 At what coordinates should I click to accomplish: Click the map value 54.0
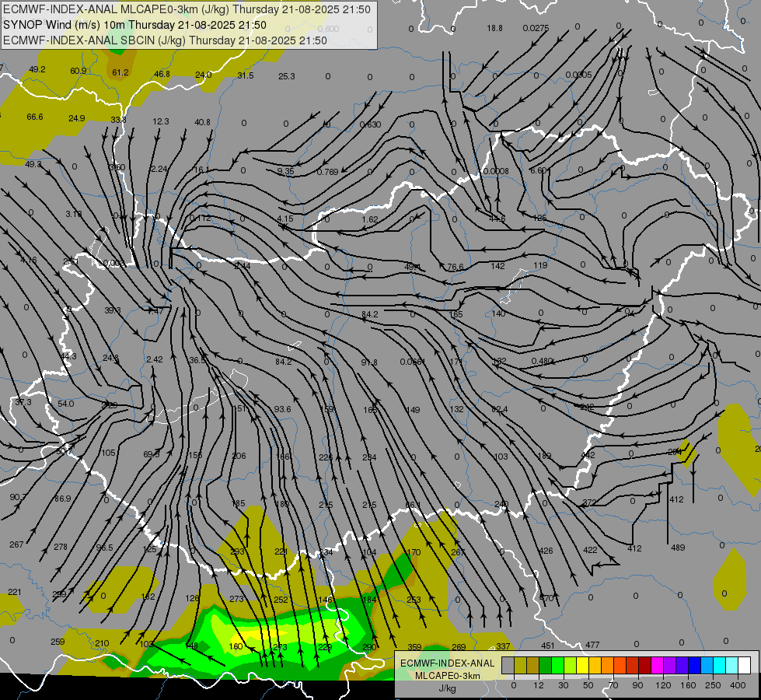[65, 404]
